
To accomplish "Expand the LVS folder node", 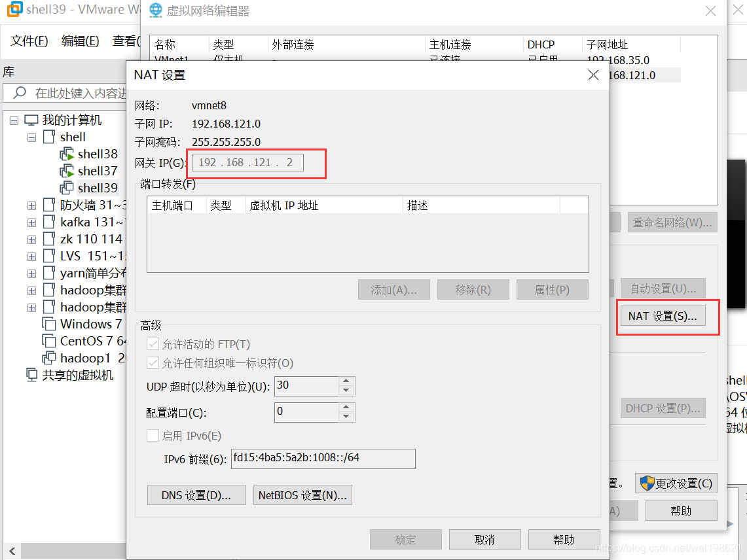I will tap(31, 256).
